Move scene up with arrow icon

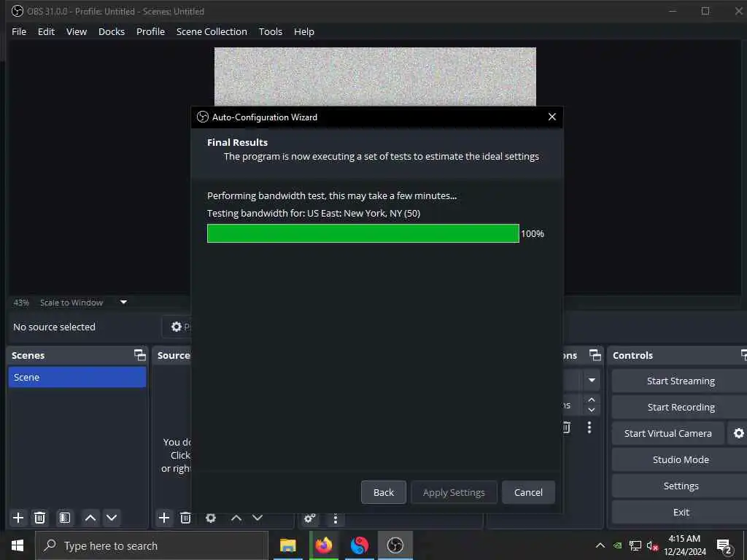tap(90, 518)
